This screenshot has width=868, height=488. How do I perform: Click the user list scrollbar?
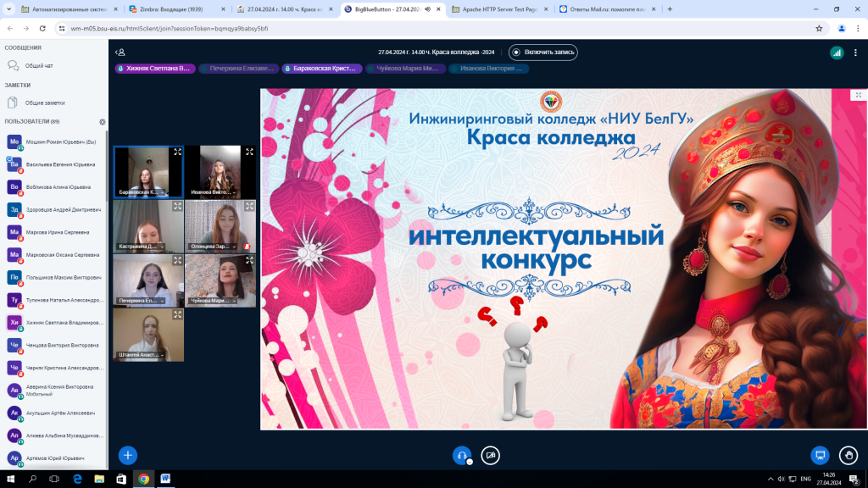(x=107, y=166)
